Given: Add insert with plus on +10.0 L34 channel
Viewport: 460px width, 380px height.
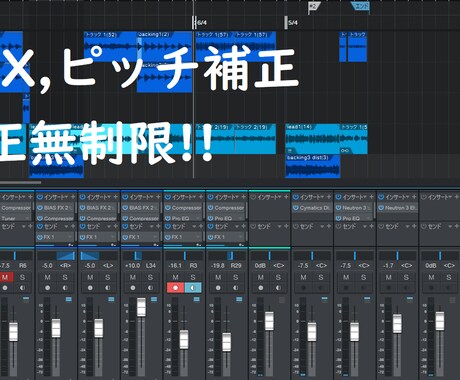Looking at the screenshot, I should [158, 197].
